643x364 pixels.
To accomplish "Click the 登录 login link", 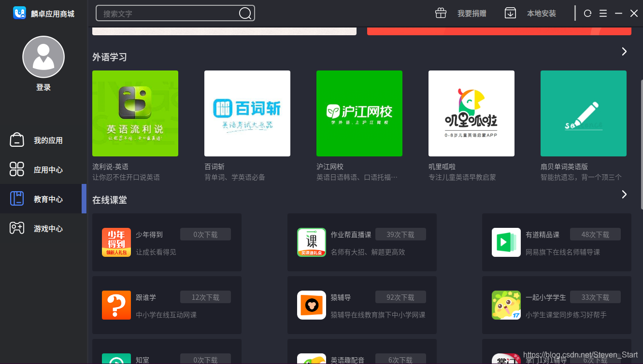I will pyautogui.click(x=43, y=87).
